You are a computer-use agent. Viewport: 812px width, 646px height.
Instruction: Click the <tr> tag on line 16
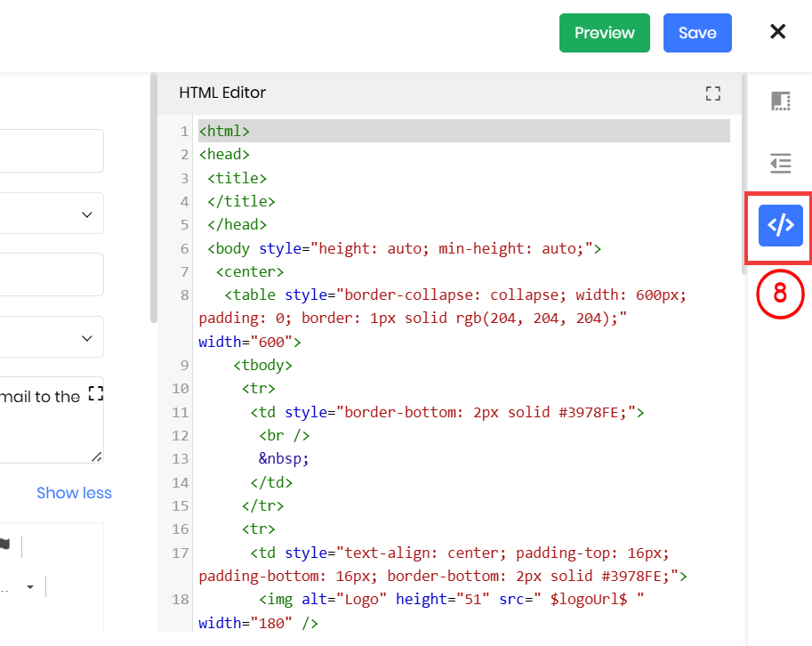[x=259, y=529]
